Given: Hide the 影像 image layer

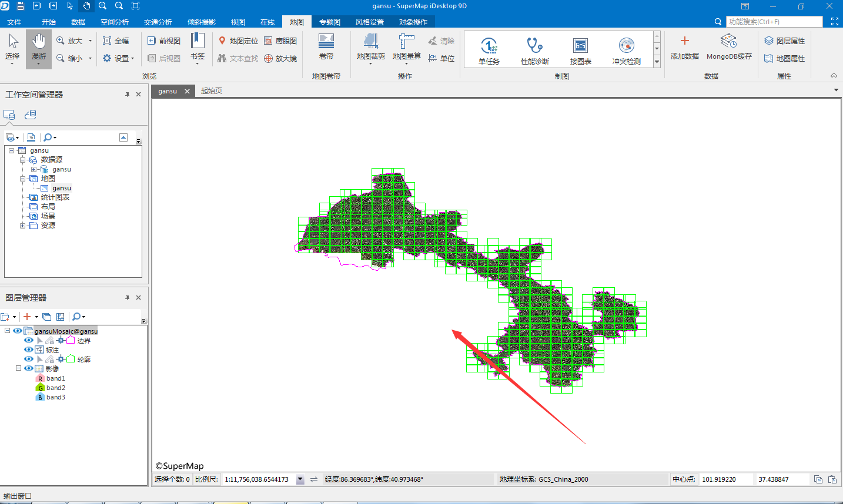Looking at the screenshot, I should (28, 368).
